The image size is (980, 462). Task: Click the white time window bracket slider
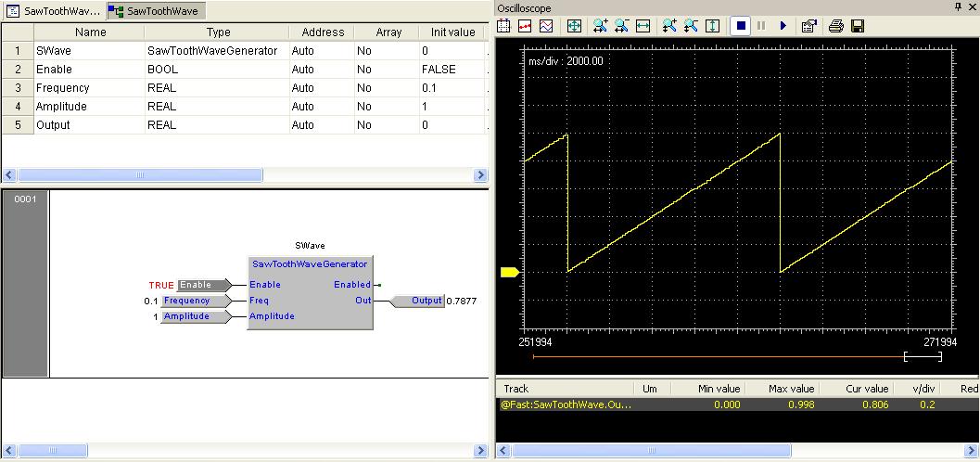pos(923,356)
